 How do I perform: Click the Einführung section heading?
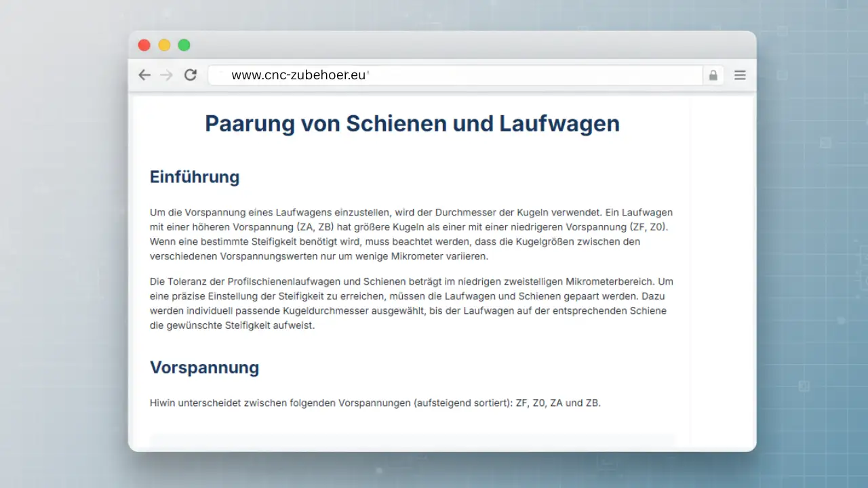click(x=195, y=177)
